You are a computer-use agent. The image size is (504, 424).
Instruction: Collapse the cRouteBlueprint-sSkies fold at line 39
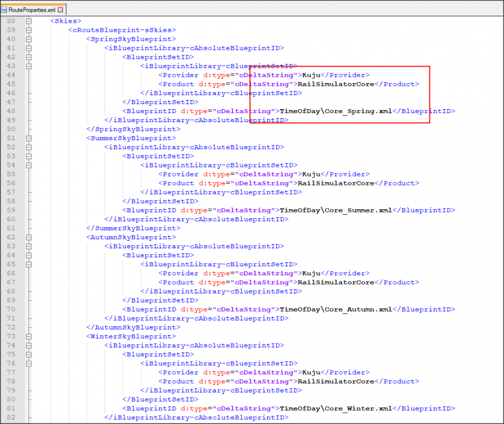28,30
